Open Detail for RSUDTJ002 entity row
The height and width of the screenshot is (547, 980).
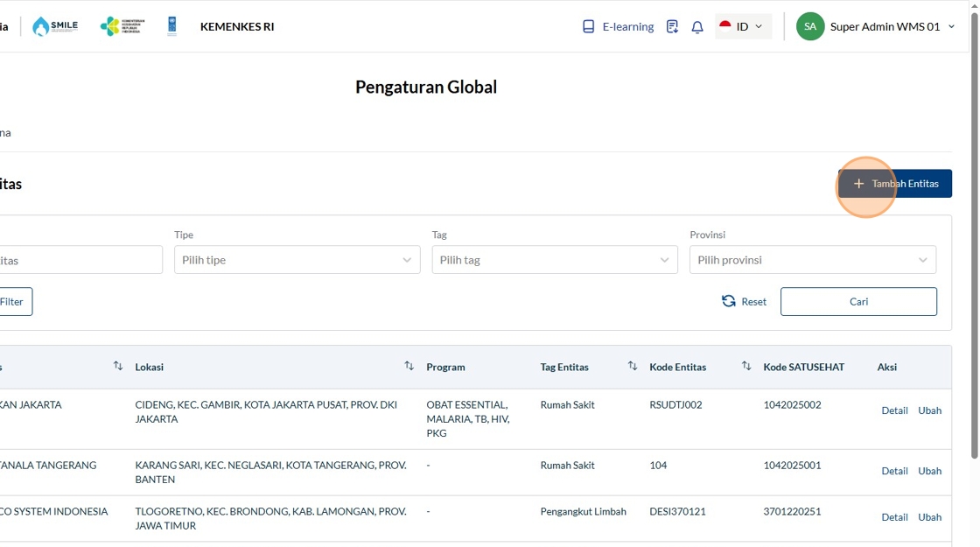point(894,410)
